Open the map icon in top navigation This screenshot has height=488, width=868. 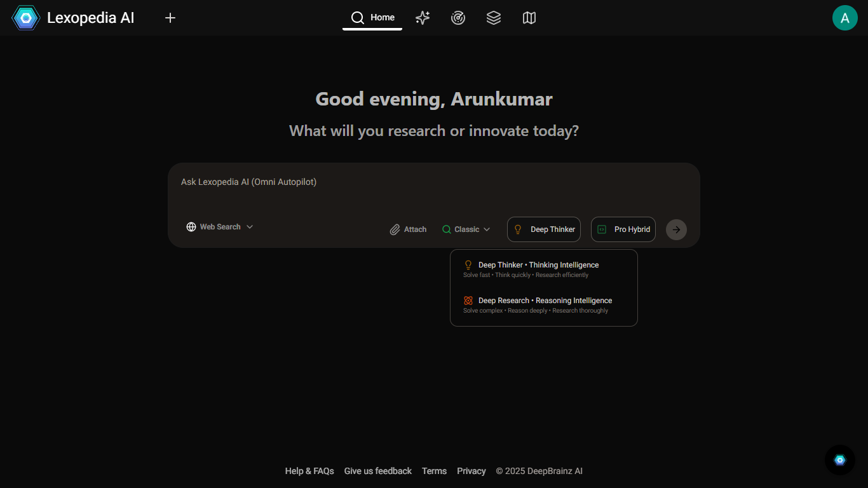click(x=529, y=18)
